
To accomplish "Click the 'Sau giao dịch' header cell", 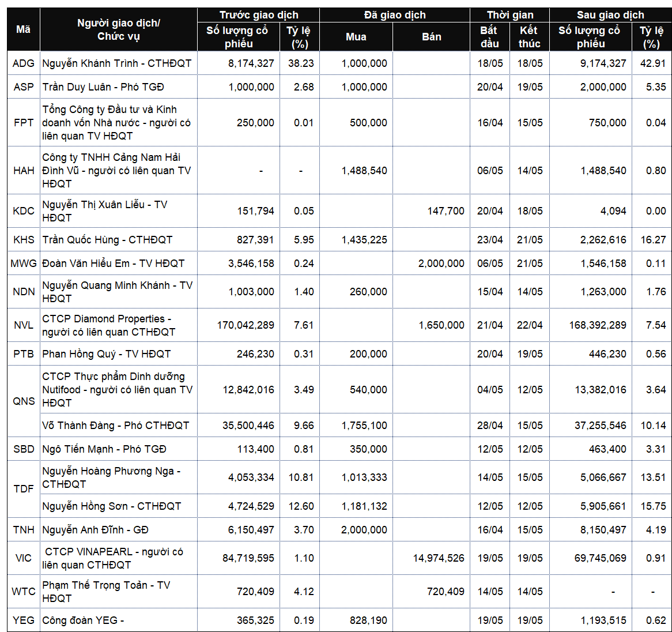I will (x=610, y=14).
